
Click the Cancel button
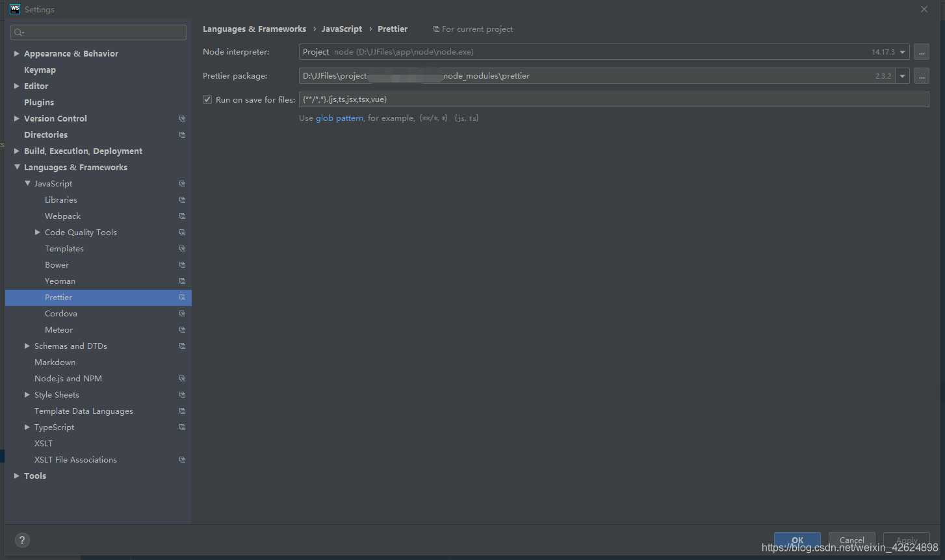tap(852, 541)
